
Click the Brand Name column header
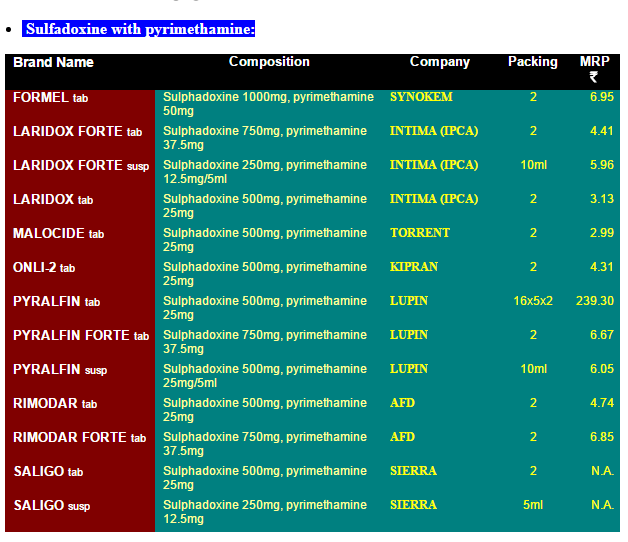click(x=53, y=62)
